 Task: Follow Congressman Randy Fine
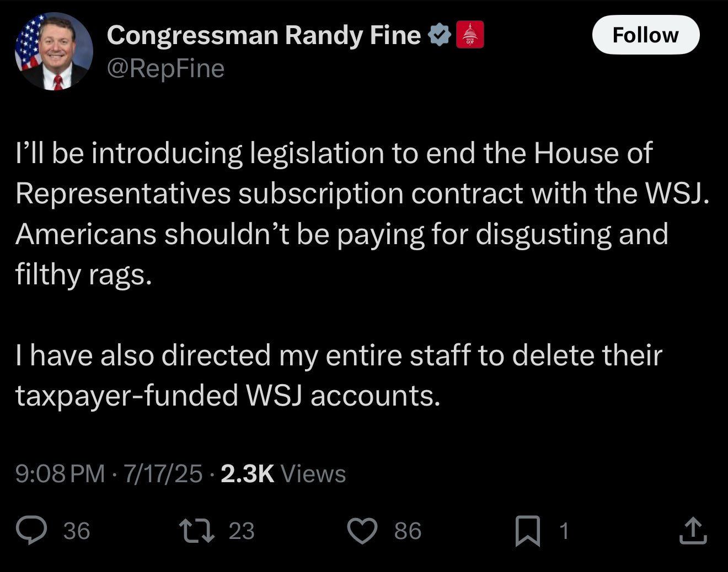(x=645, y=35)
